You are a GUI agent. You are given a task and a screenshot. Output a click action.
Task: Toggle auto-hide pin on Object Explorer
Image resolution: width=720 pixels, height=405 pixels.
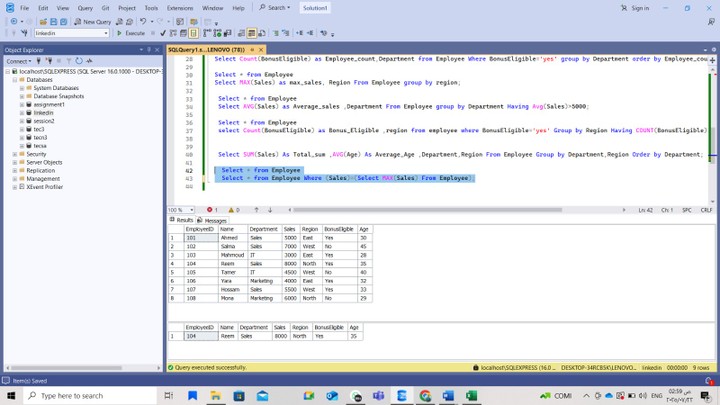150,49
